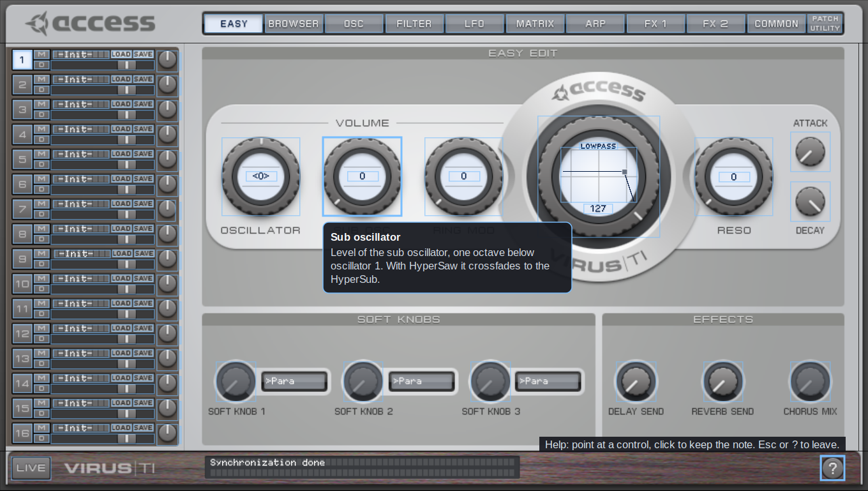This screenshot has height=491, width=868.
Task: Open the -Init- patch name on part 1
Action: tap(81, 54)
